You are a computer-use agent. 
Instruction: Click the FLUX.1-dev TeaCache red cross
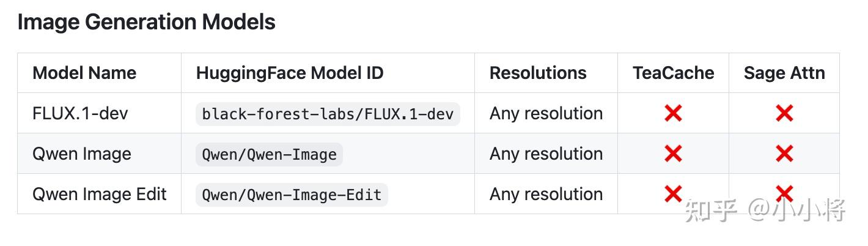point(673,113)
